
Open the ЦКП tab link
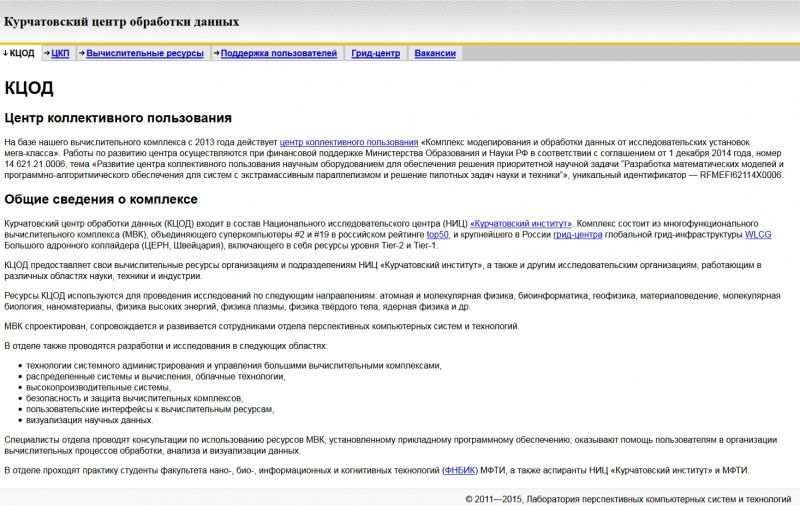(x=60, y=53)
